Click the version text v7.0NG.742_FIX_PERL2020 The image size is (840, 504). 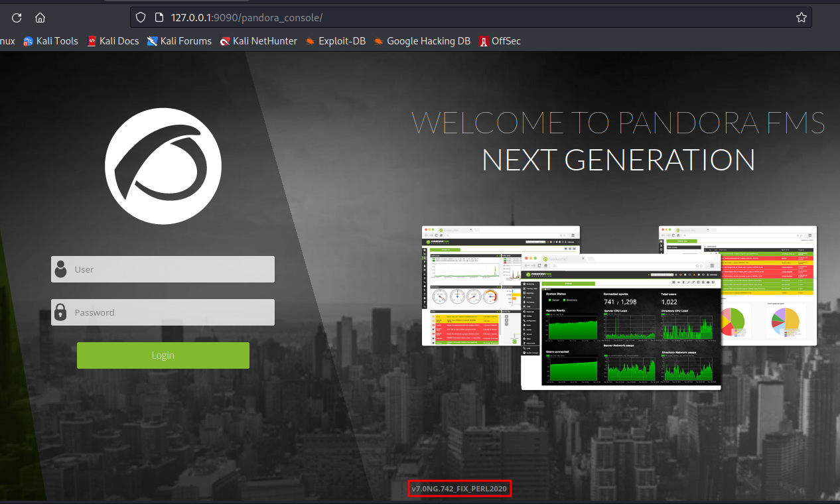(x=459, y=489)
